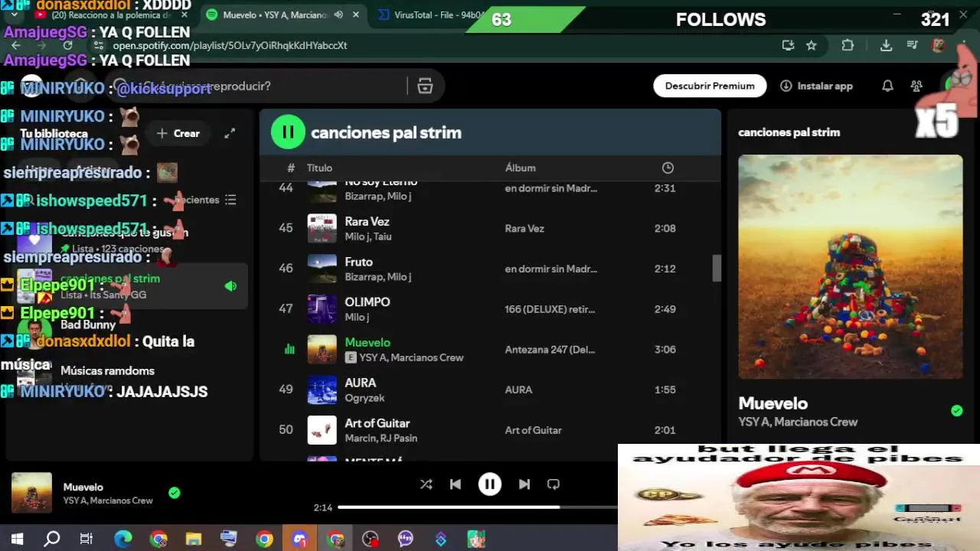
Task: Open File Explorer from the taskbar
Action: (193, 539)
